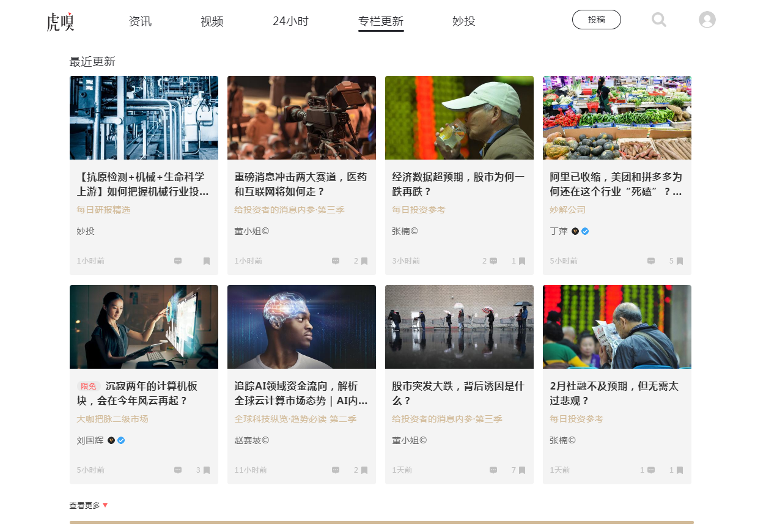766x532 pixels.
Task: Comment icon on 追踪AI领域资金流向 card
Action: click(336, 470)
